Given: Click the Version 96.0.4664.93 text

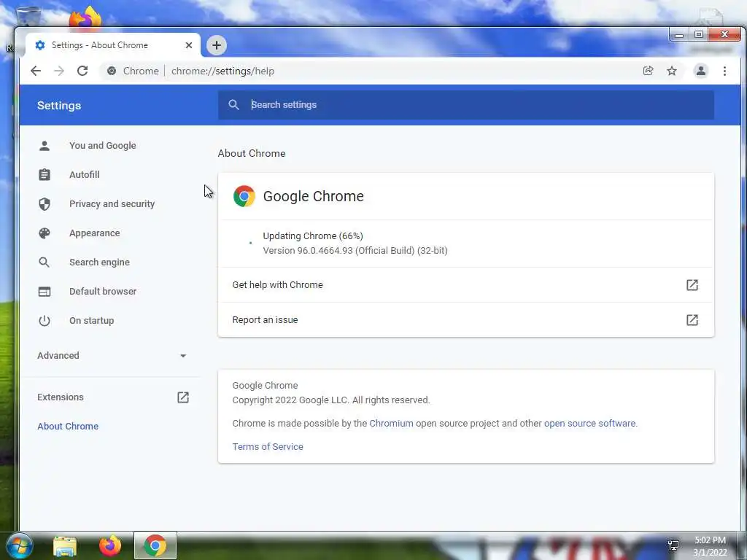Looking at the screenshot, I should click(355, 251).
